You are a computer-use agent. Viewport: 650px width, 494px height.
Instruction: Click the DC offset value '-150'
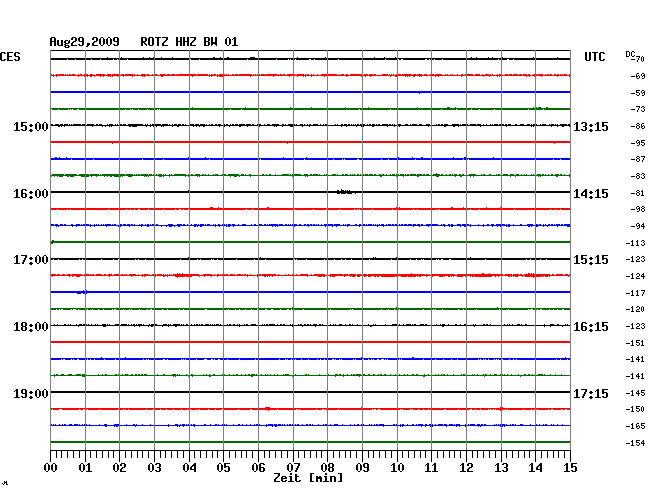(x=635, y=409)
